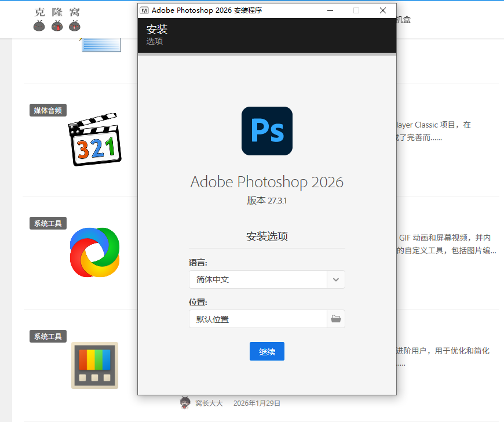Select the upper 系统工具 category tag
Screen dimensions: 504x422
[48, 223]
